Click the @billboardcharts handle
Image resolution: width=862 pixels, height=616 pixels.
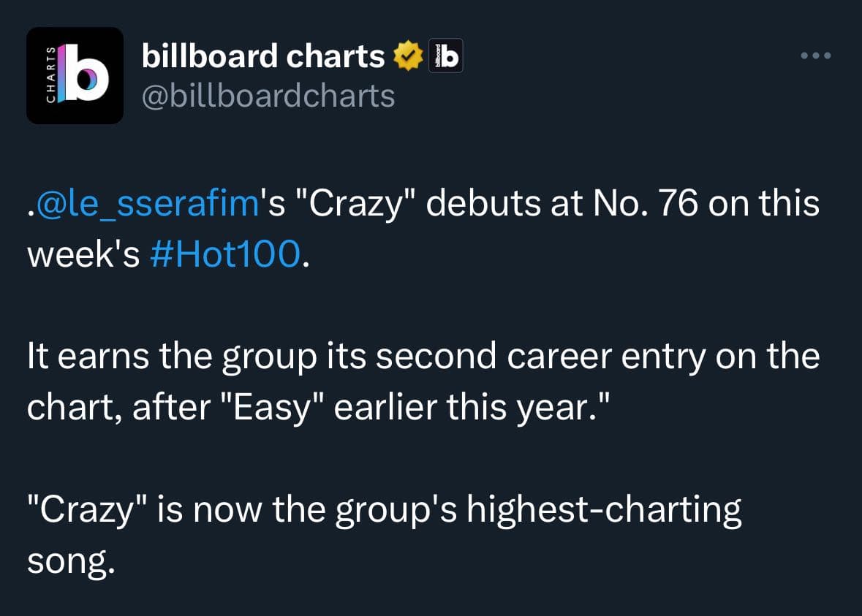pyautogui.click(x=268, y=96)
